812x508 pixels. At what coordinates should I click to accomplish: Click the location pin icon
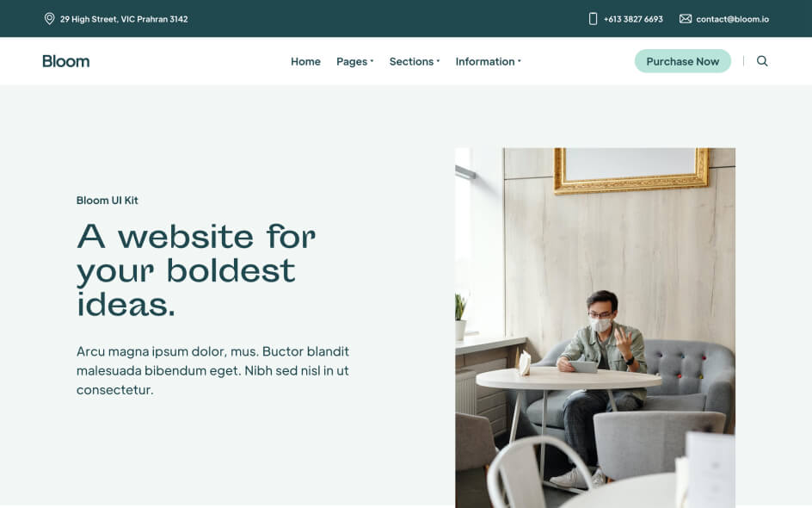[49, 19]
